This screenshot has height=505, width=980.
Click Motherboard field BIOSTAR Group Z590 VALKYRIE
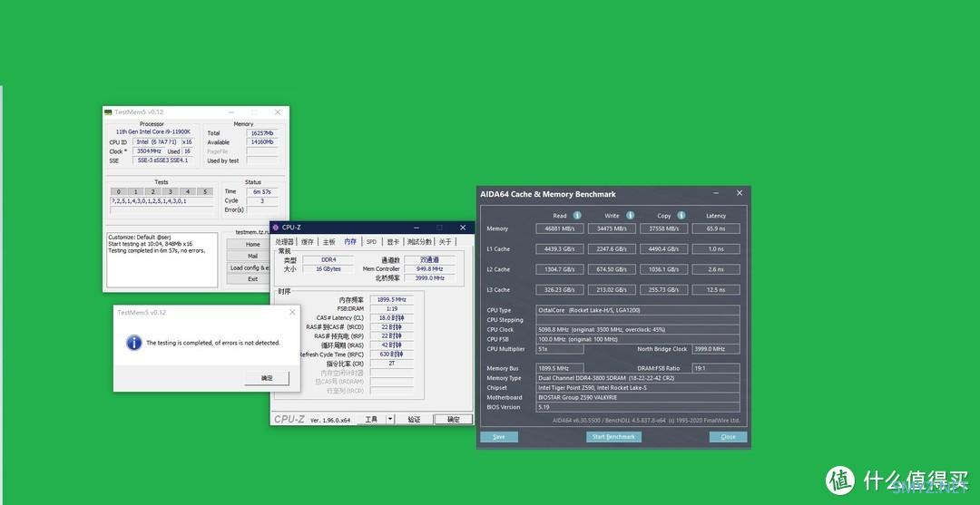638,398
